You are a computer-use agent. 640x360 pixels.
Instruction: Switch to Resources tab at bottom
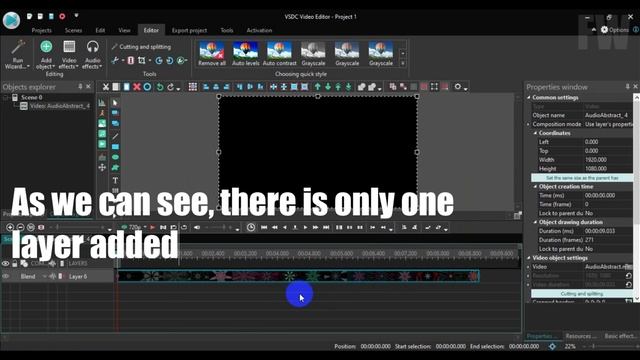click(581, 336)
